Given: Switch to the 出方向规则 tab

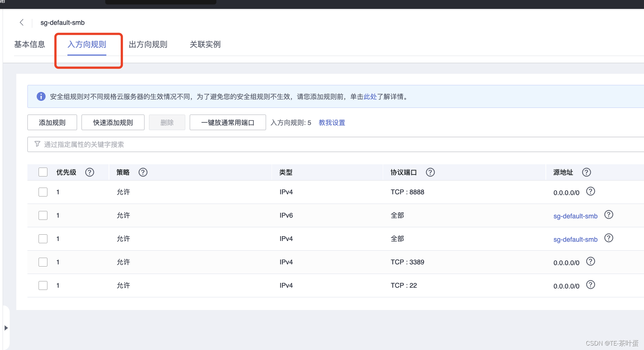Looking at the screenshot, I should coord(148,44).
